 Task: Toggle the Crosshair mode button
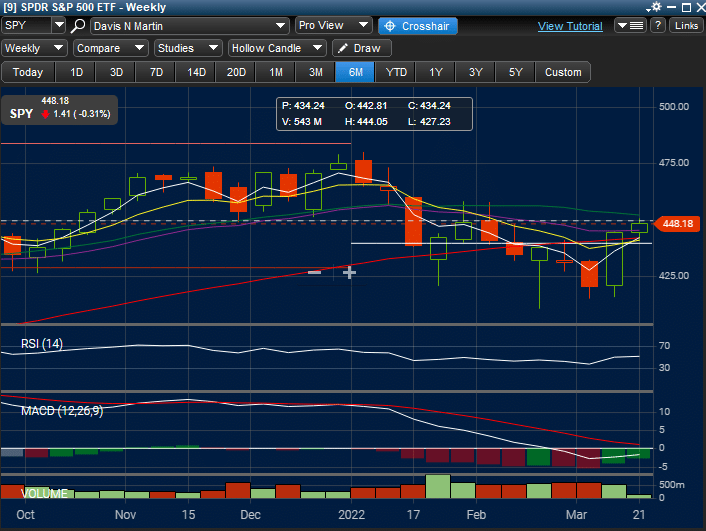(418, 26)
